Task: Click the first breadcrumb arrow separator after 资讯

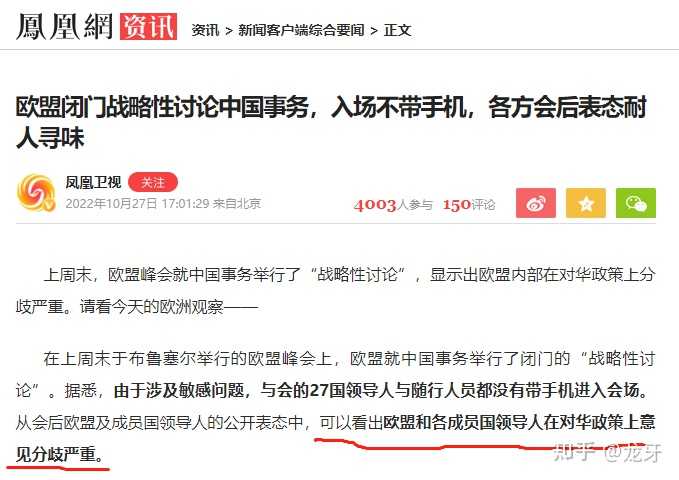Action: (229, 31)
